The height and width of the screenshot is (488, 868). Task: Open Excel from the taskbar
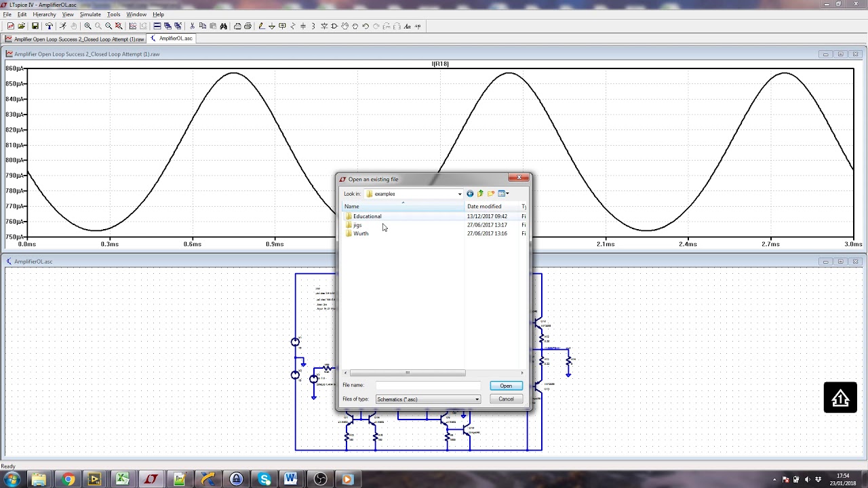point(123,479)
